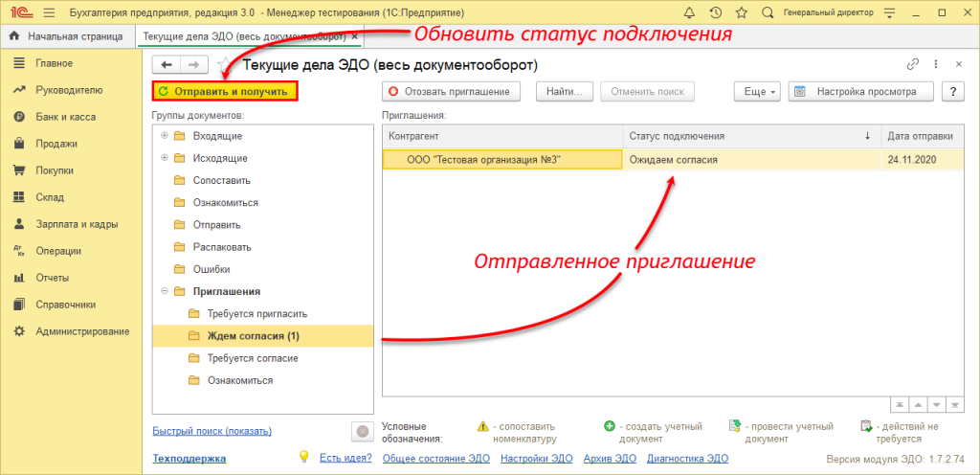Add form to favorites star
Image resolution: width=980 pixels, height=475 pixels.
click(x=224, y=64)
